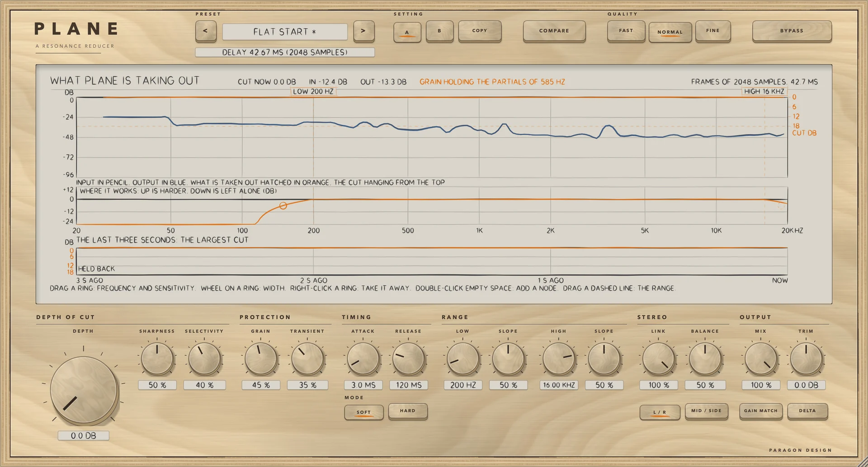Click the output MIX knob
The image size is (868, 467).
(761, 359)
